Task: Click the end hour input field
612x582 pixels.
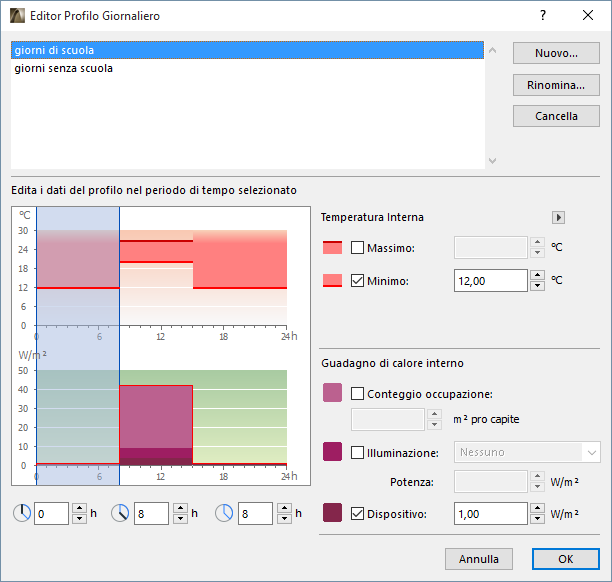Action: tap(151, 513)
